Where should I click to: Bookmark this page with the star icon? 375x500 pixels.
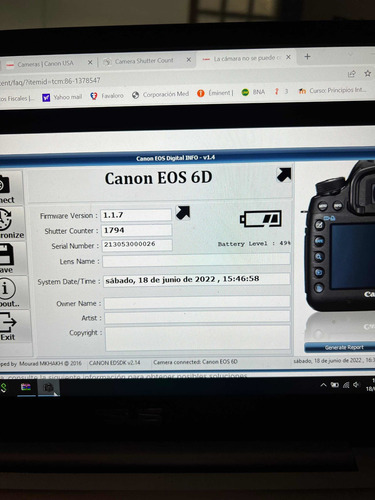[367, 73]
